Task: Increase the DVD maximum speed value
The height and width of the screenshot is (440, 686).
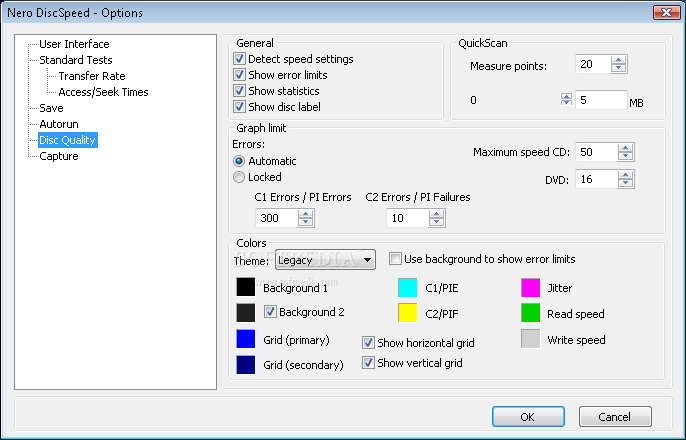Action: pyautogui.click(x=626, y=175)
